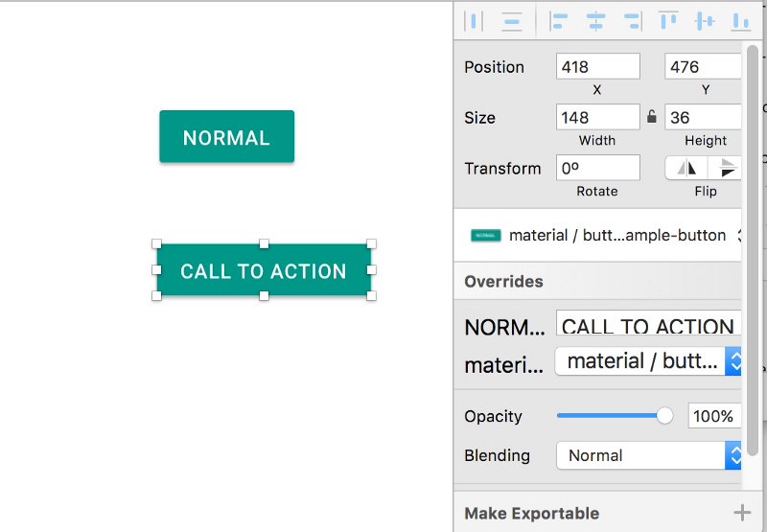This screenshot has height=532, width=767.
Task: Align selection to top edge
Action: point(668,21)
